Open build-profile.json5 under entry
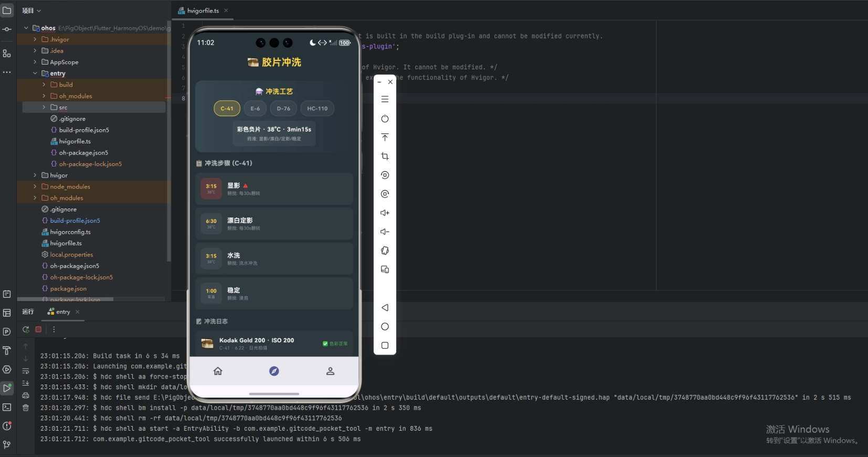 pyautogui.click(x=84, y=130)
